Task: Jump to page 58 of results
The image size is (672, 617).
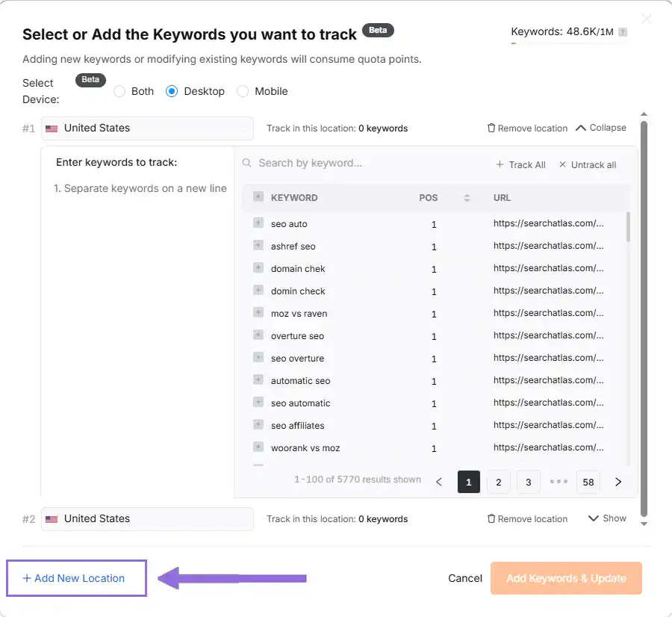Action: click(588, 482)
